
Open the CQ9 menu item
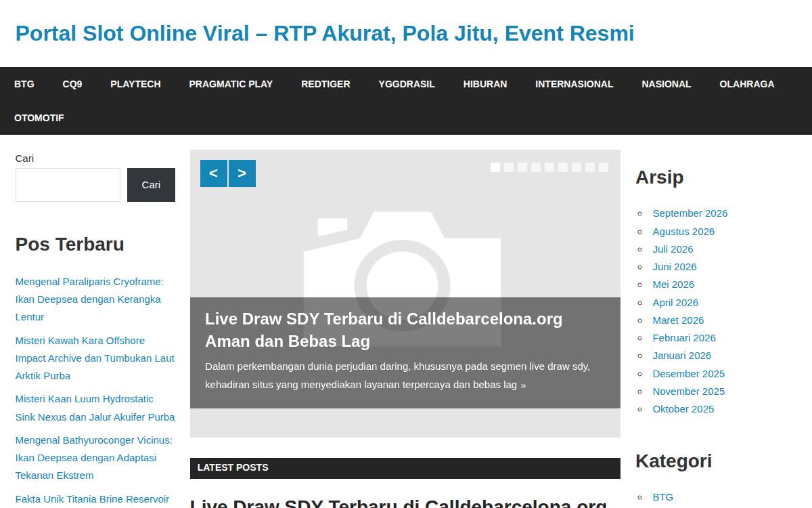[72, 84]
